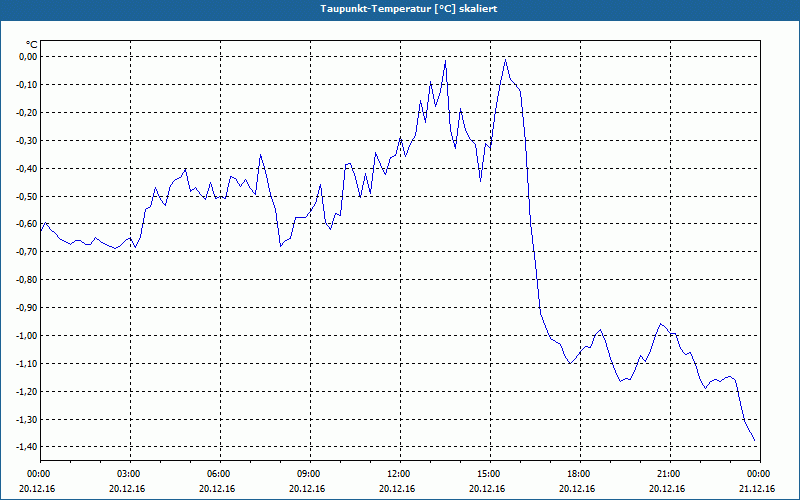Click the '09:00' time label
Screen dimensions: 800x500
click(x=310, y=474)
